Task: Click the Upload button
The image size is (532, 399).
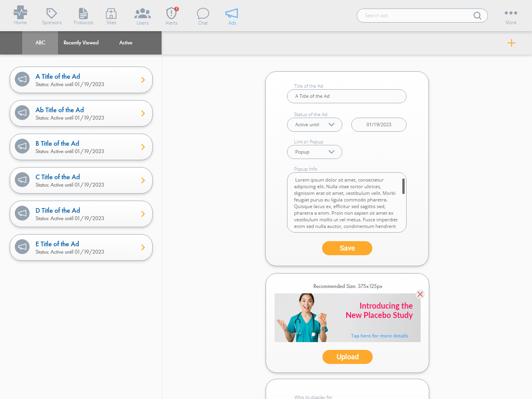Action: [347, 357]
